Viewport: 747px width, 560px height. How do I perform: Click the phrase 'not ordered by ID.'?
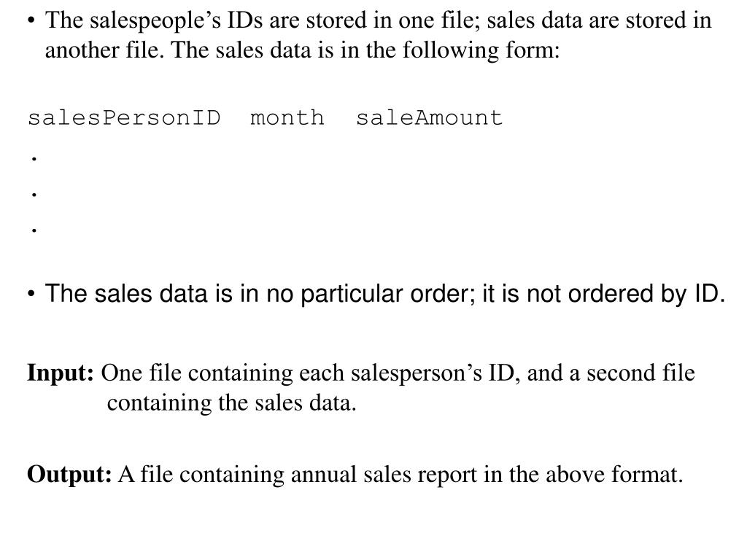click(x=625, y=293)
